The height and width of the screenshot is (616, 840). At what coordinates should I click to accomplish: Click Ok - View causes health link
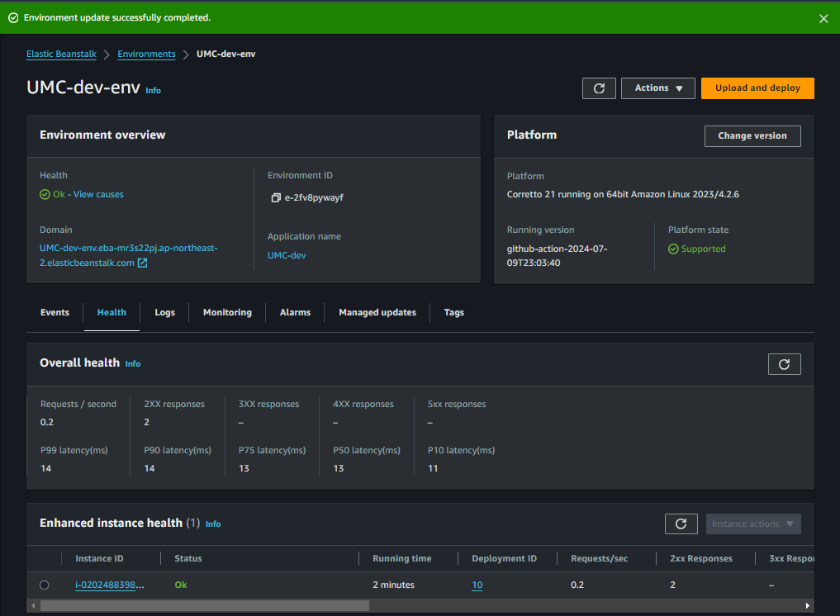pos(88,194)
